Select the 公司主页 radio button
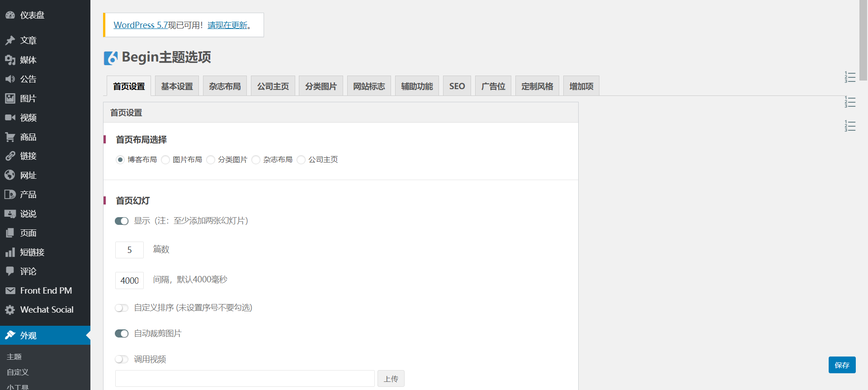Screen dimensions: 868x390 click(x=301, y=160)
